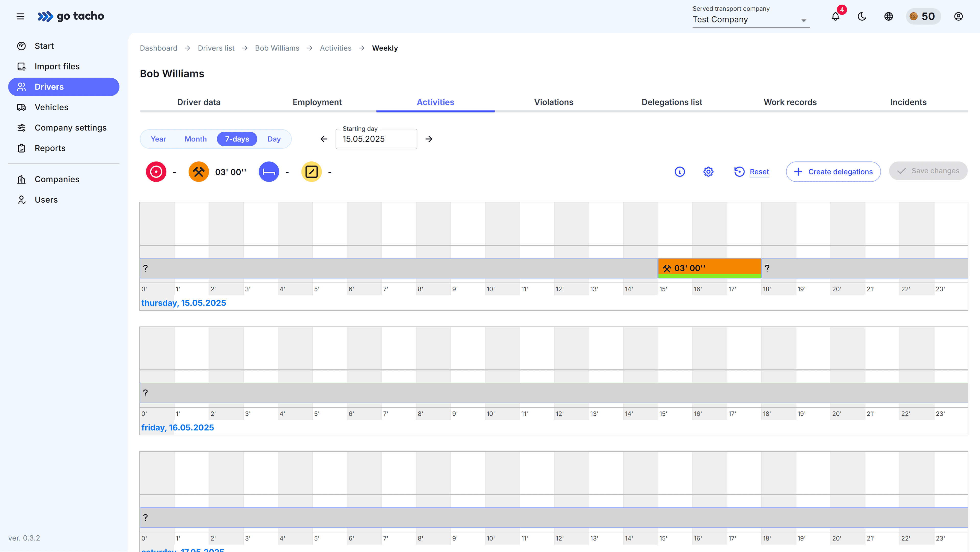Toggle the sidebar hamburger menu

click(20, 16)
